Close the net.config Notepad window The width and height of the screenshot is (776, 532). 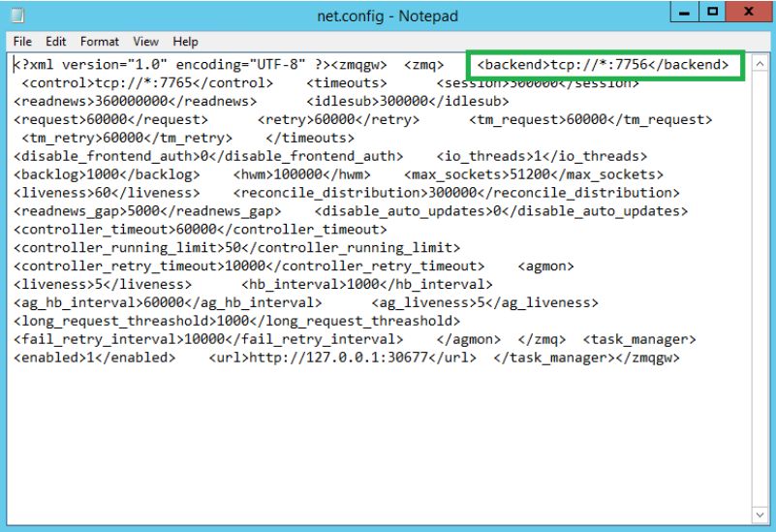(x=749, y=12)
